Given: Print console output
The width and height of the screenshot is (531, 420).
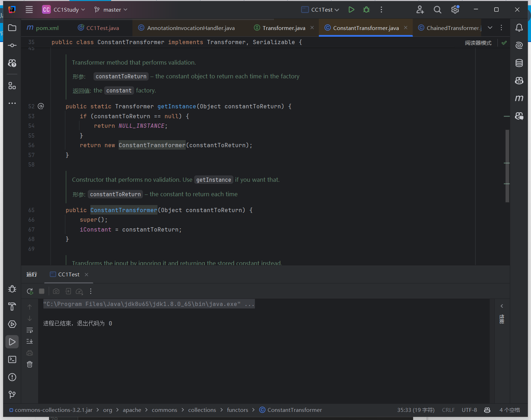Looking at the screenshot, I should [30, 353].
